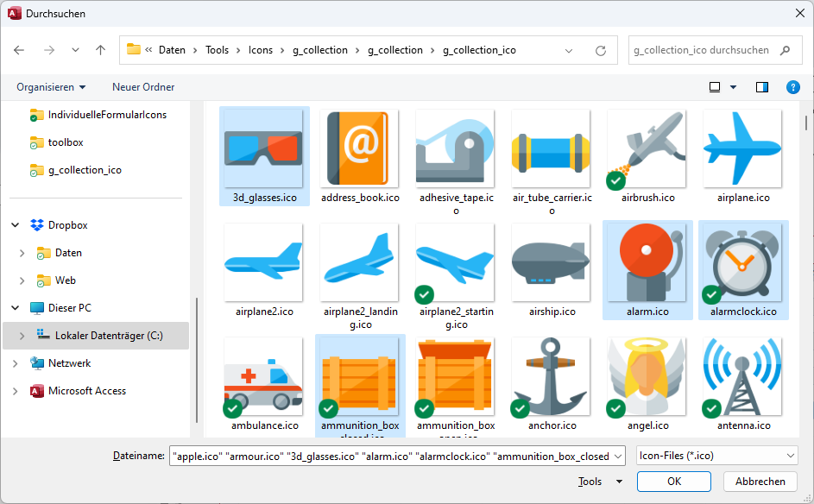Image resolution: width=814 pixels, height=504 pixels.
Task: Click the Back navigation arrow
Action: tap(20, 50)
